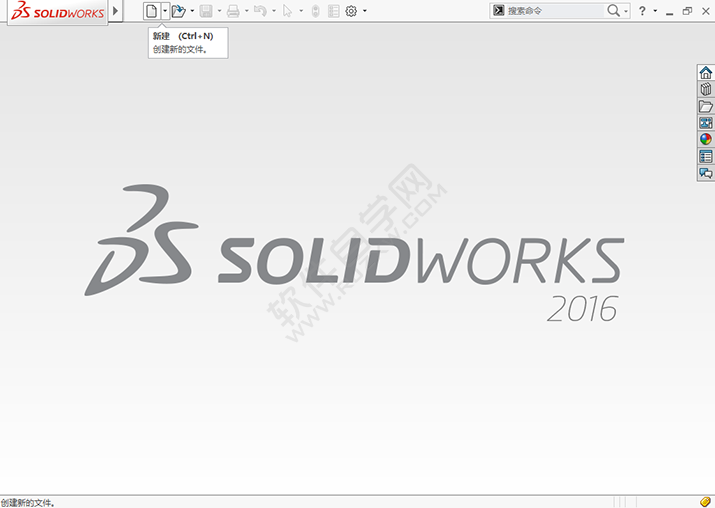Click the File Properties list icon
Viewport: 715px width, 508px height.
point(334,11)
